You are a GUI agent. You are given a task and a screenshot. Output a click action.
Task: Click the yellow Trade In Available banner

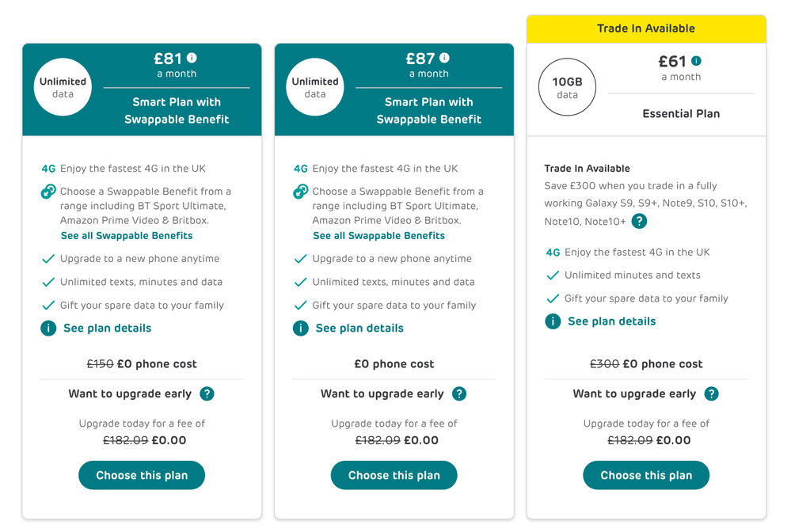(x=646, y=28)
